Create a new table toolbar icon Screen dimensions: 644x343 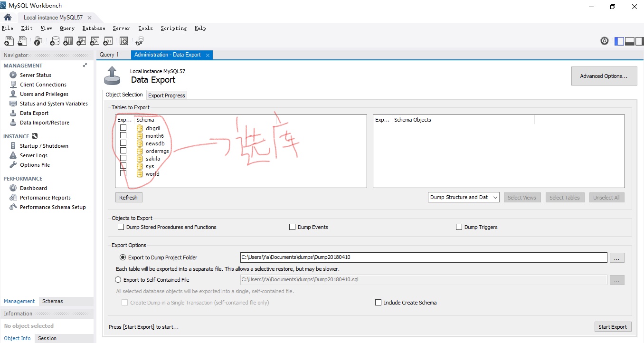tap(68, 41)
